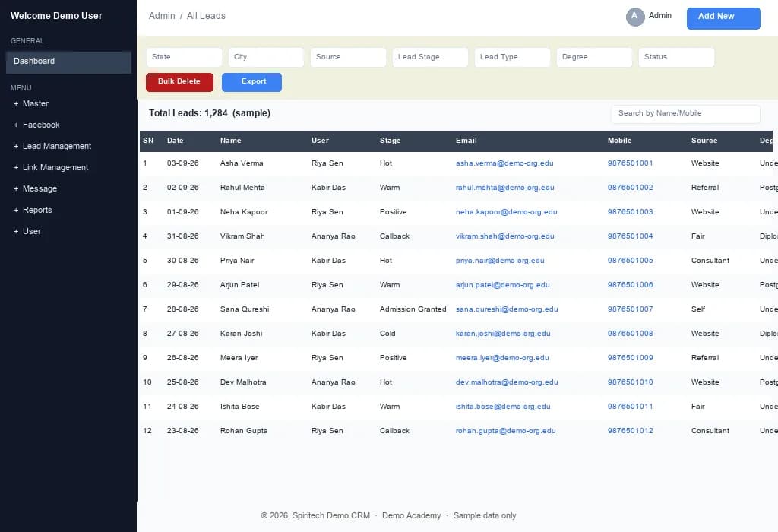Click the Admission Granted stage cell
The width and height of the screenshot is (778, 532).
click(413, 309)
